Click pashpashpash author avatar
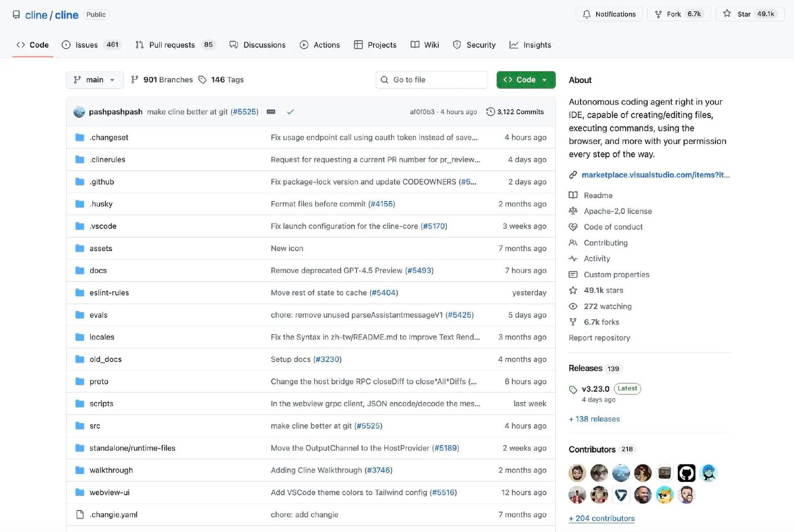Screen dimensions: 794x532 (79, 112)
